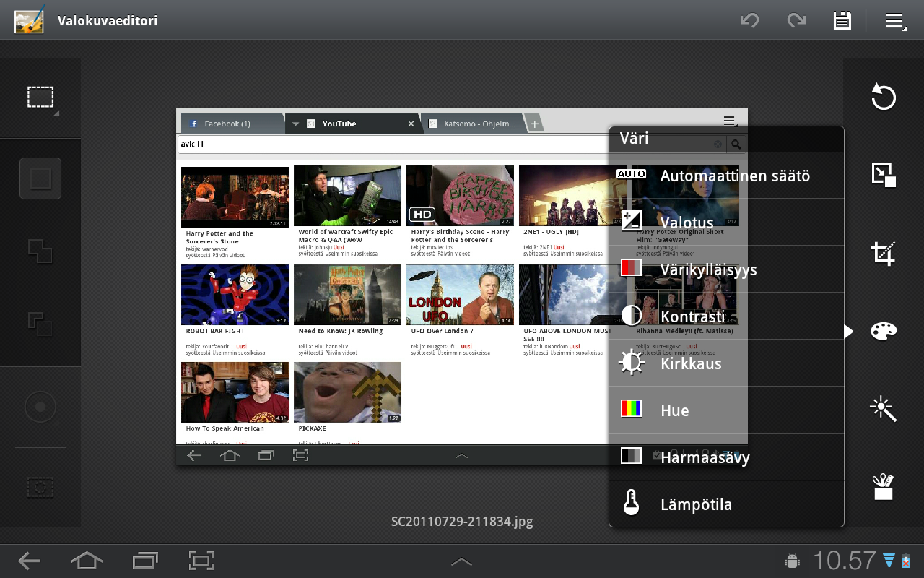Open the recent apps button
This screenshot has width=924, height=578.
click(x=145, y=561)
